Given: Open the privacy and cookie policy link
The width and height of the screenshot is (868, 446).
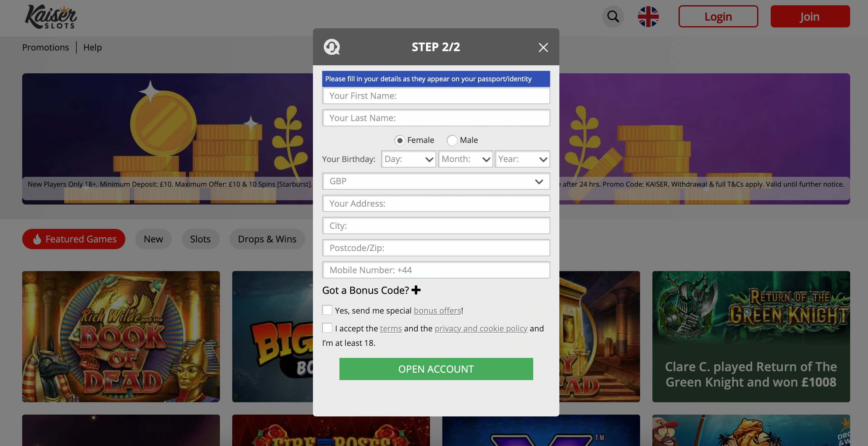Looking at the screenshot, I should 481,328.
